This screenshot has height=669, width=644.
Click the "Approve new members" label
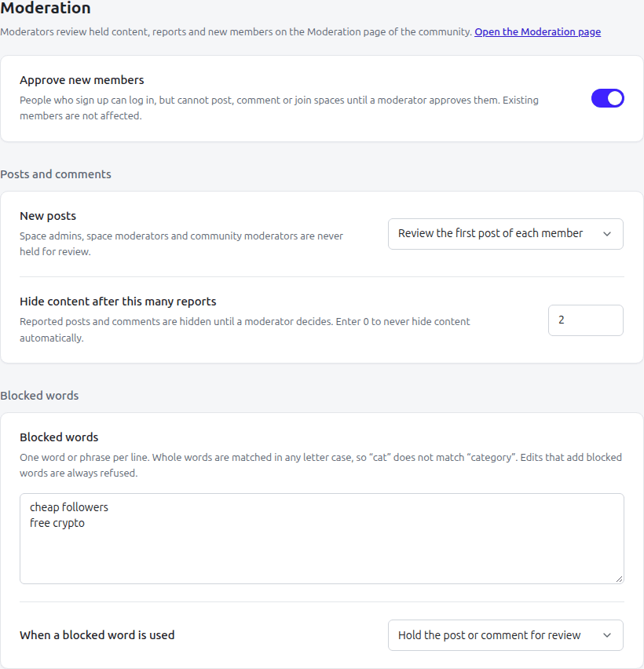pos(82,80)
